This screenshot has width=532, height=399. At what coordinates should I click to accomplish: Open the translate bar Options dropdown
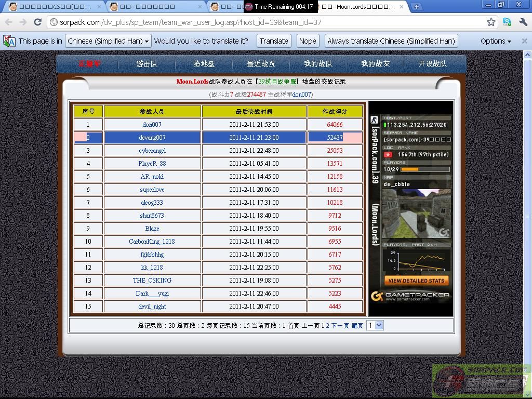point(495,41)
